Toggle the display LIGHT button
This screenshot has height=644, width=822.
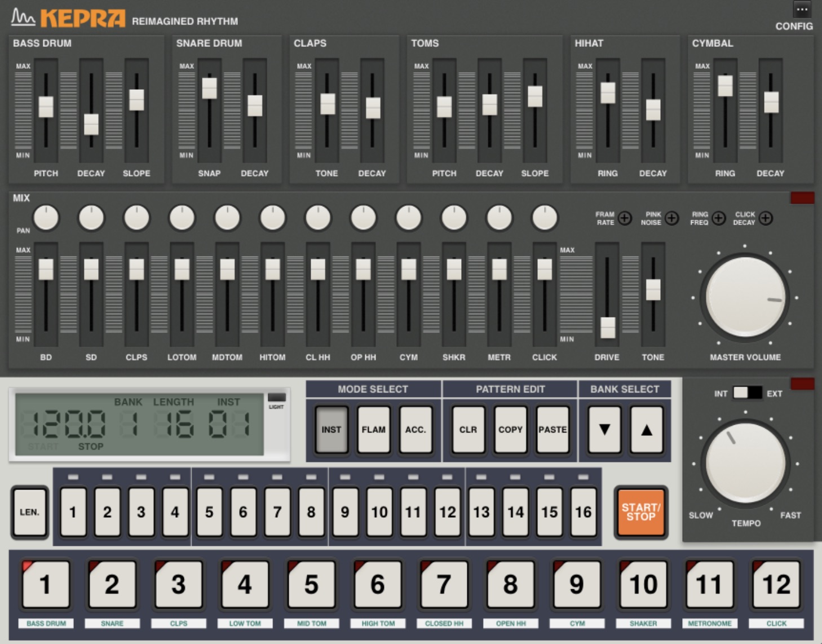tap(276, 398)
